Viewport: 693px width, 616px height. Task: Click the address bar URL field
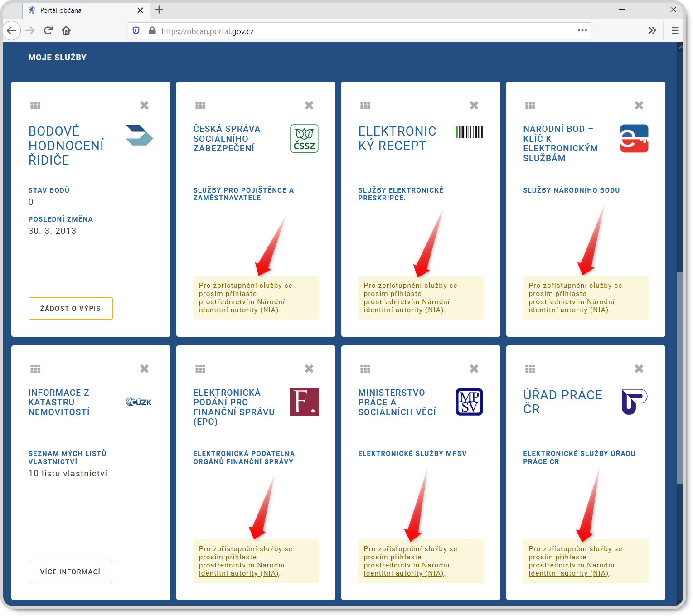(x=359, y=31)
